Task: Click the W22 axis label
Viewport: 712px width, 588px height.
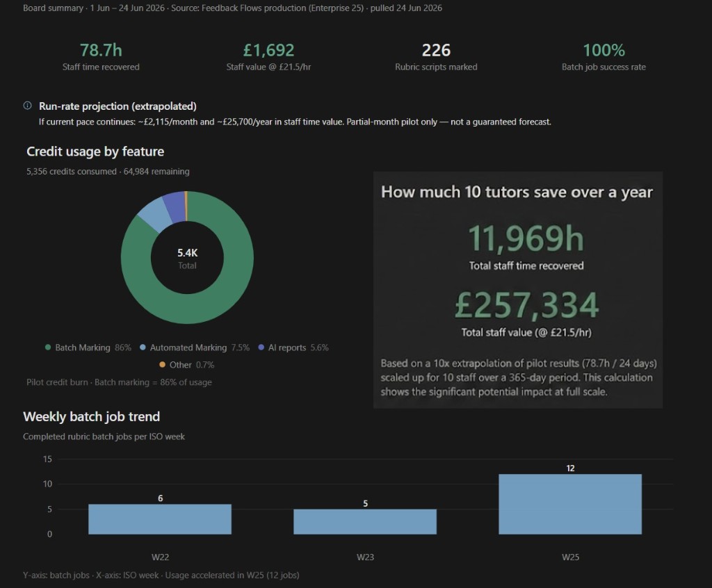Action: (160, 557)
